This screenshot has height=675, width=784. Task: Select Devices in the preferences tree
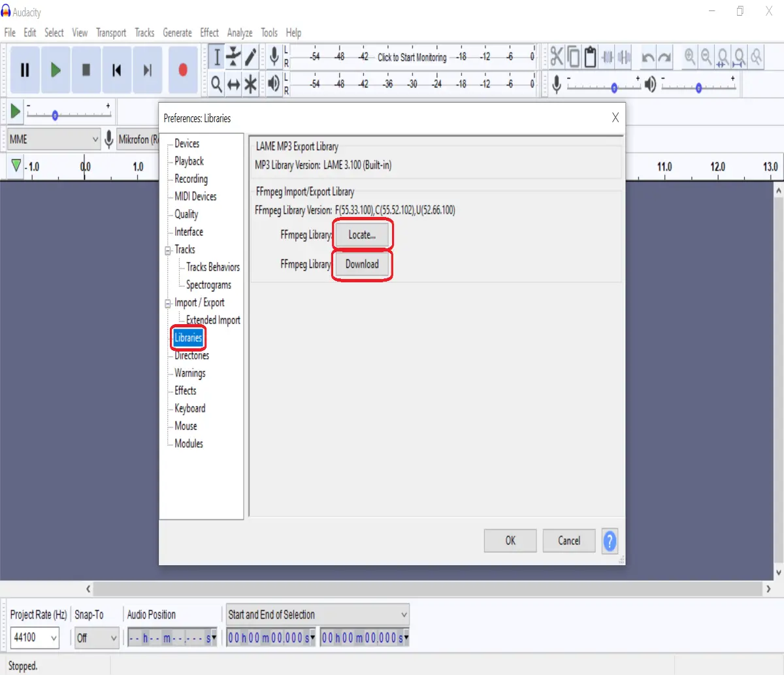[187, 144]
